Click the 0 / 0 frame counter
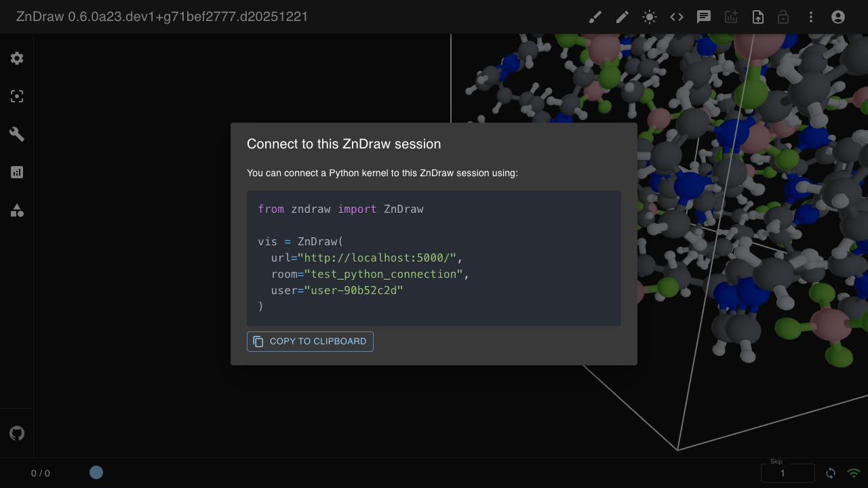This screenshot has width=868, height=488. (41, 473)
